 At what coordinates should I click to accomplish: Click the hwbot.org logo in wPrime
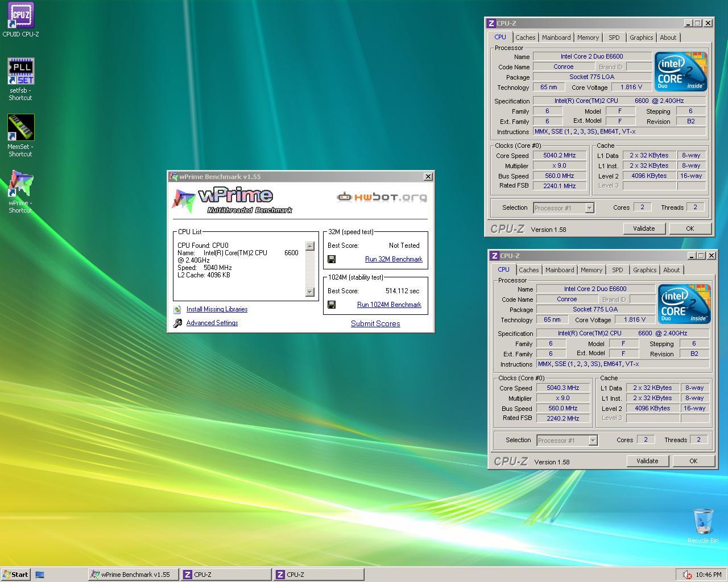[382, 197]
